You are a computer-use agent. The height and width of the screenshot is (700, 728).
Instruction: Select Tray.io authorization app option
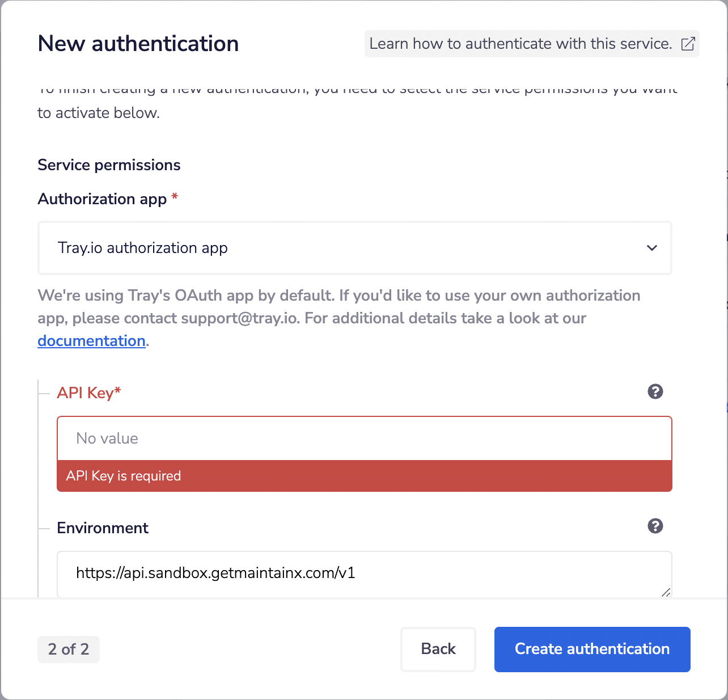pos(143,248)
